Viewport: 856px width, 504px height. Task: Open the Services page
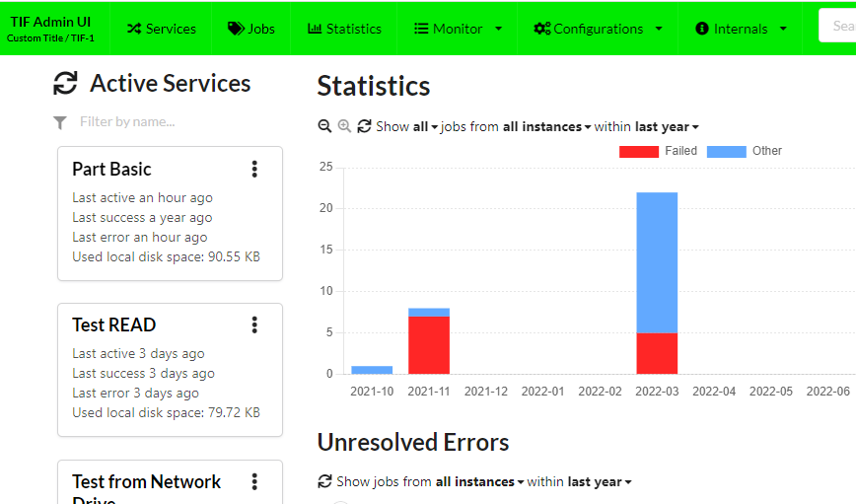pos(161,29)
